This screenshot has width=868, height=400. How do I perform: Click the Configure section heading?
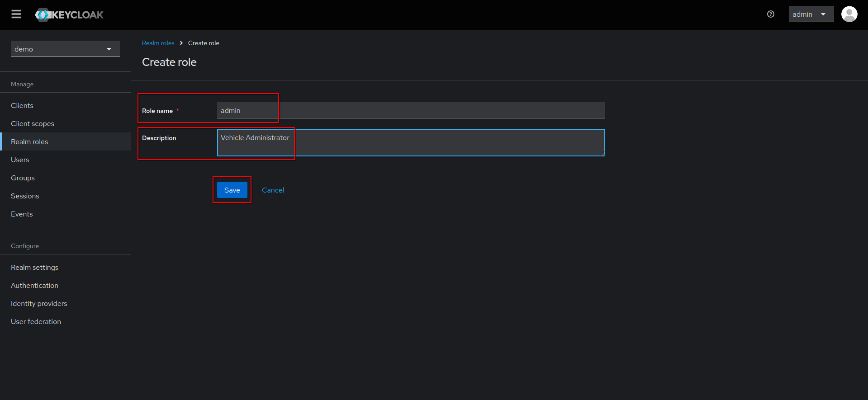point(25,246)
